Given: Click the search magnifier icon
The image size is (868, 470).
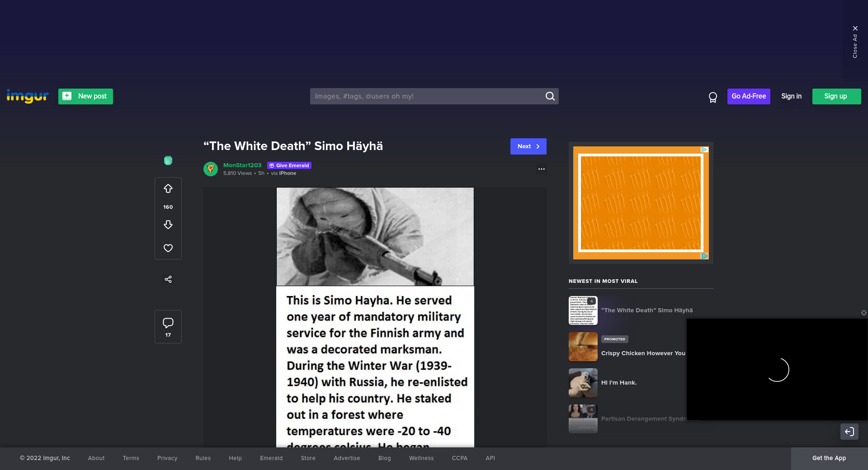Looking at the screenshot, I should (550, 96).
